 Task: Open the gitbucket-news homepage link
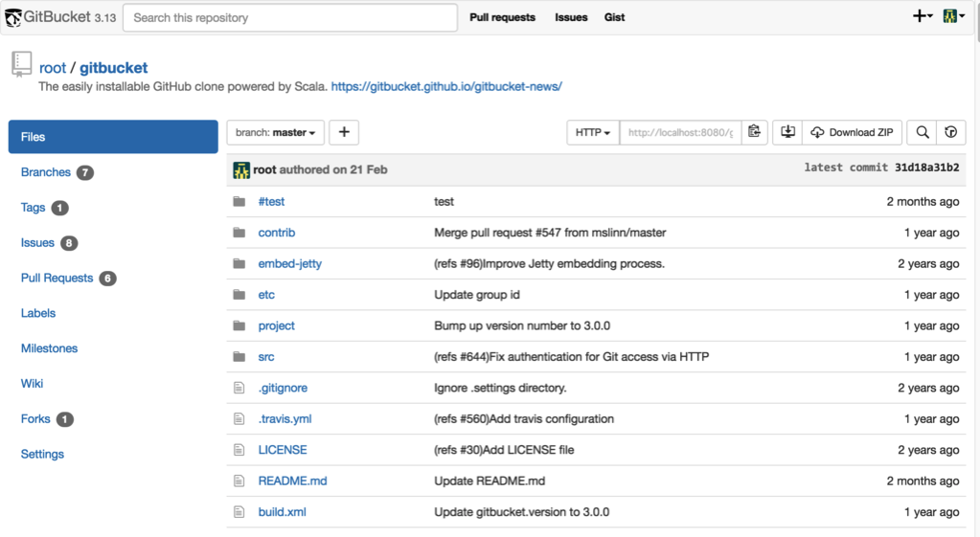coord(446,86)
